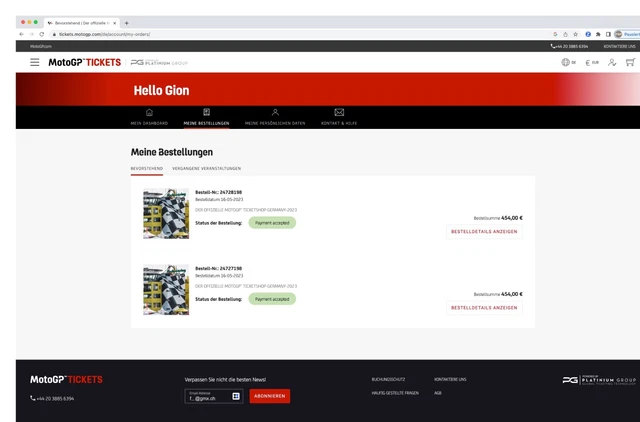Screen dimensions: 640x422
Task: Open the globe language selector
Action: (568, 62)
